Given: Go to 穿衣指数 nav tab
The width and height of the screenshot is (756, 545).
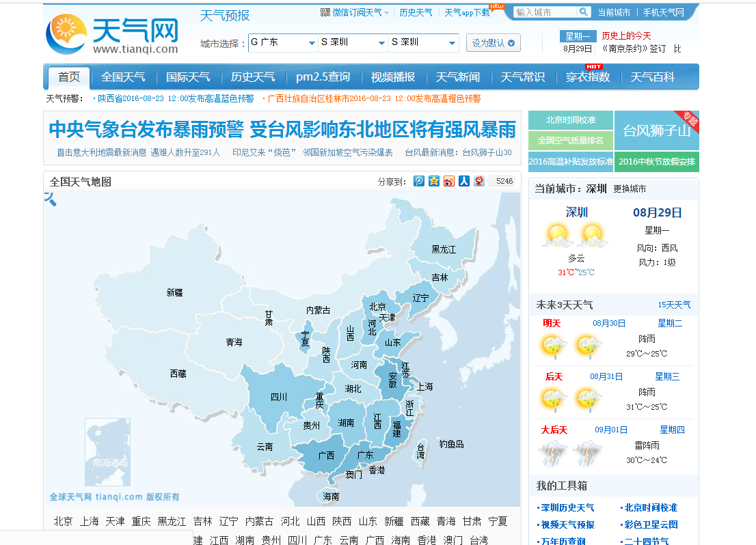Looking at the screenshot, I should pyautogui.click(x=588, y=77).
